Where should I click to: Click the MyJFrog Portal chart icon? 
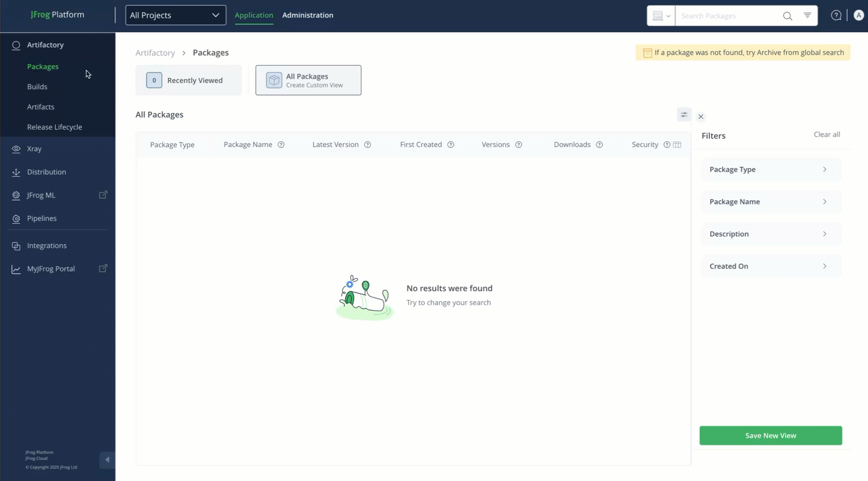(16, 269)
